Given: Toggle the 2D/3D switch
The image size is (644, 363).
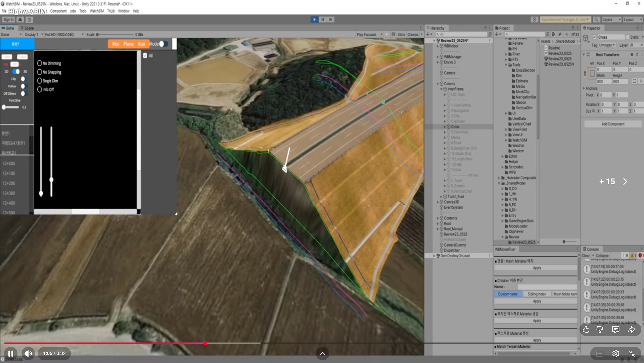Looking at the screenshot, I should [16, 72].
